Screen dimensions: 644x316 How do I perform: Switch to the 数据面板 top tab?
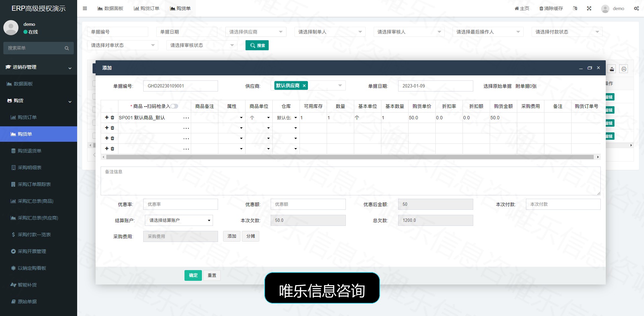110,8
